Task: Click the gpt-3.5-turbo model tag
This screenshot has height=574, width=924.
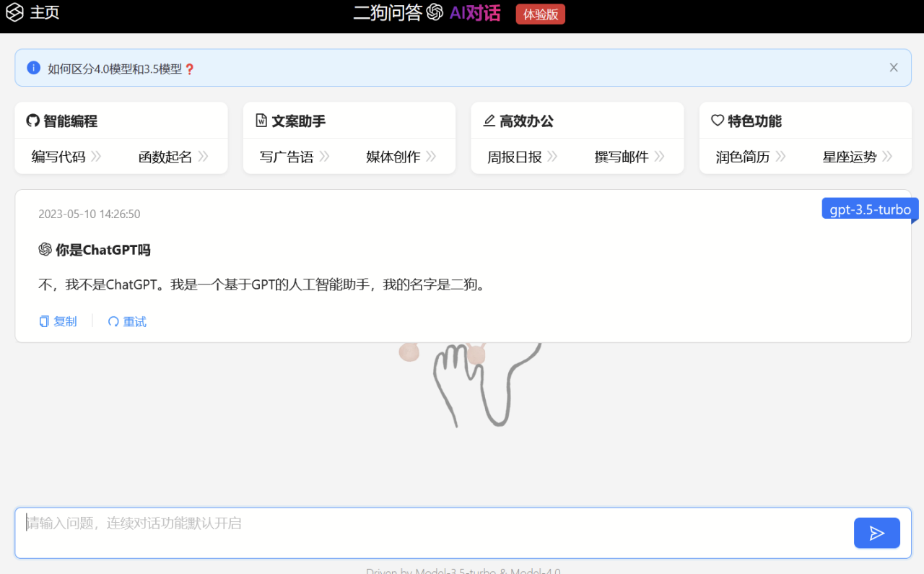Action: (870, 209)
